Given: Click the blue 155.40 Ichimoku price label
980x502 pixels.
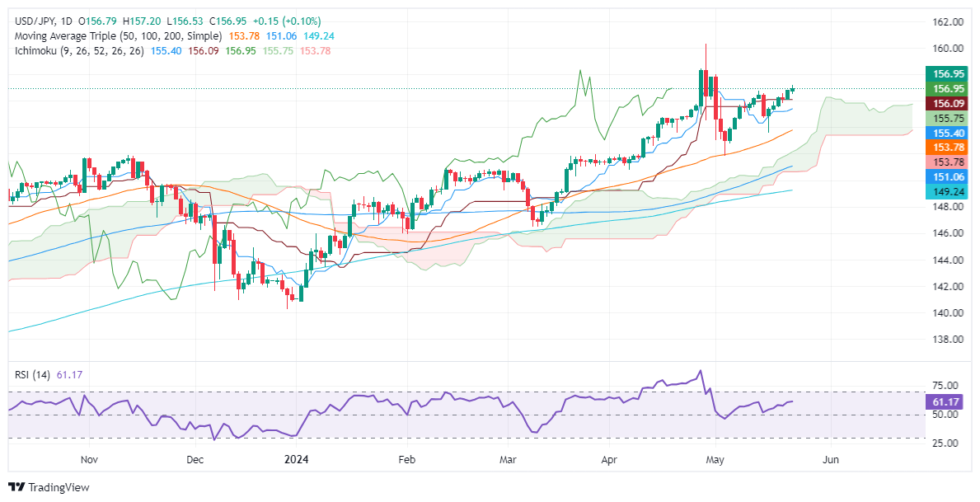Looking at the screenshot, I should [x=945, y=133].
